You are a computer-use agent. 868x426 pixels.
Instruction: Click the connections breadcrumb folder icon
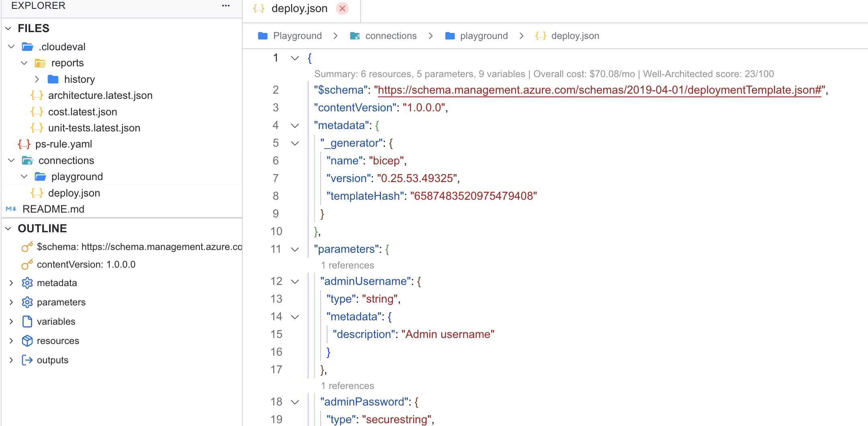coord(355,36)
